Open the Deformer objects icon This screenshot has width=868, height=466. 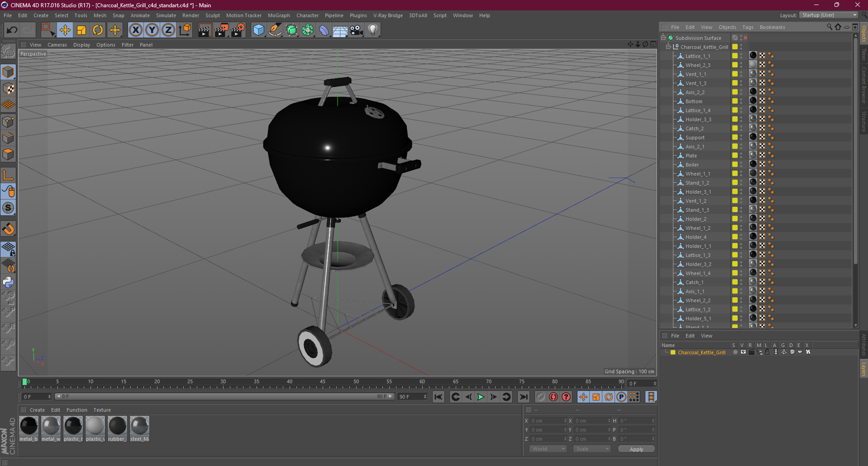[324, 30]
